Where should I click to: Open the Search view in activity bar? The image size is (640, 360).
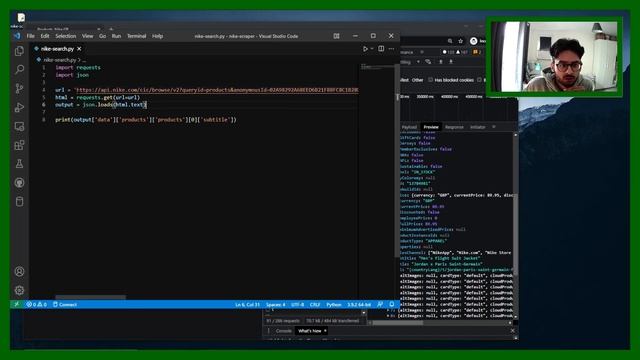pyautogui.click(x=19, y=69)
